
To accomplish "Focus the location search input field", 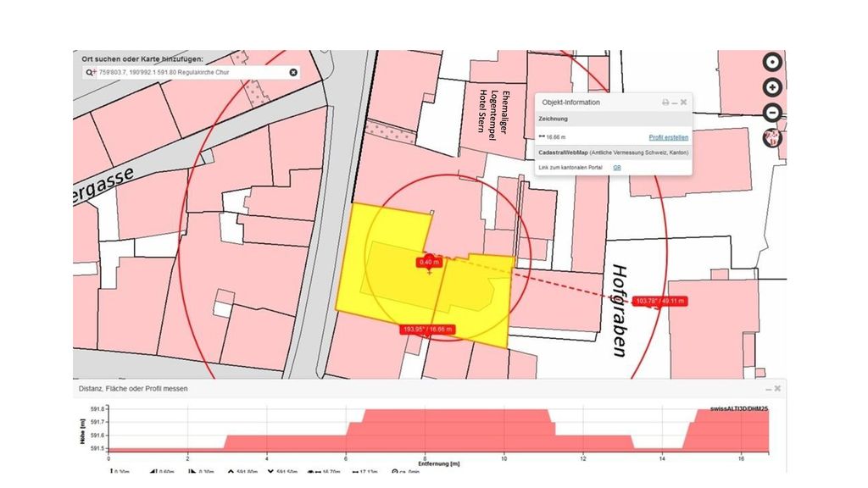I will click(192, 73).
